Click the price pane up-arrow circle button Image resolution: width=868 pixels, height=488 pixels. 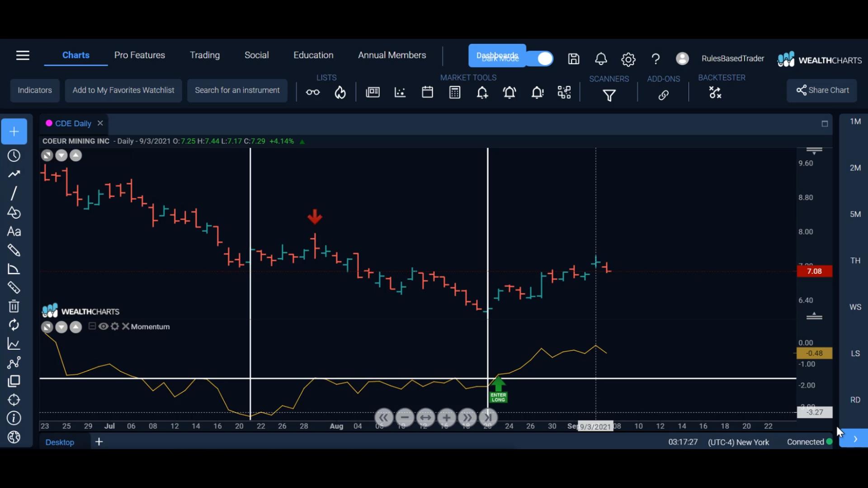click(x=76, y=155)
